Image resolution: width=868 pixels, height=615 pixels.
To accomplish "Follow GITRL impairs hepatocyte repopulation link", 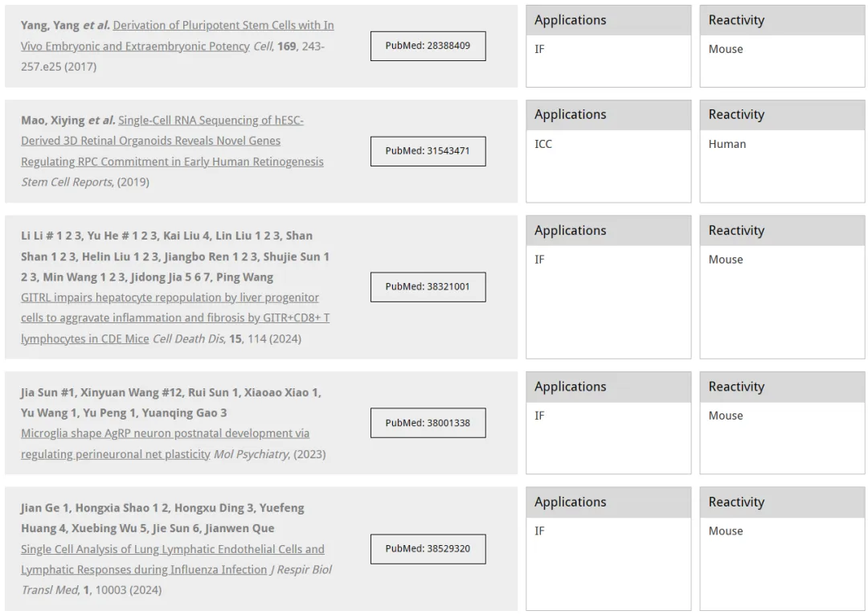I will click(x=175, y=318).
